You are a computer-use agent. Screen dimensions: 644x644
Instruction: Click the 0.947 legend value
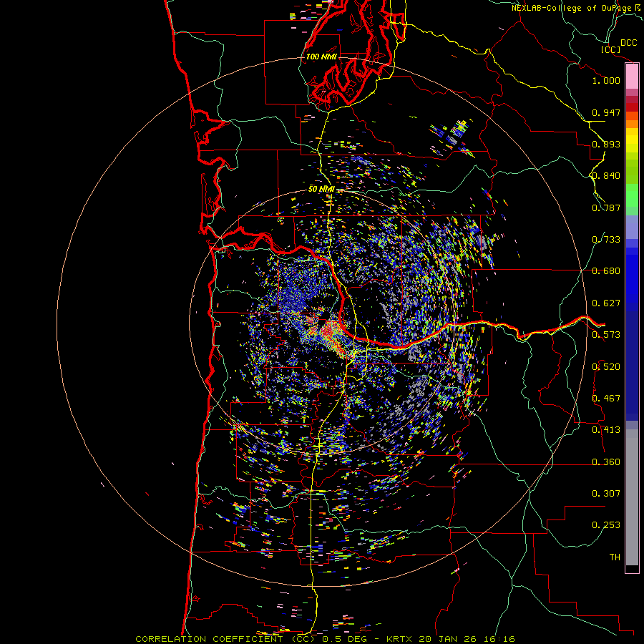coord(606,112)
